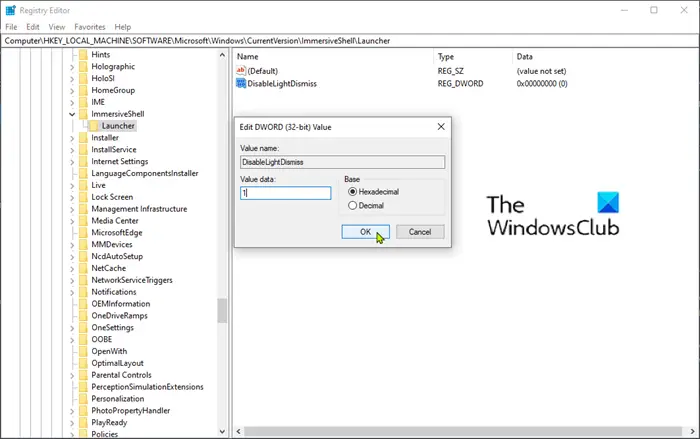Select the LanguageComponentsInstaller key
Screen dimensions: 700x439
click(x=145, y=173)
